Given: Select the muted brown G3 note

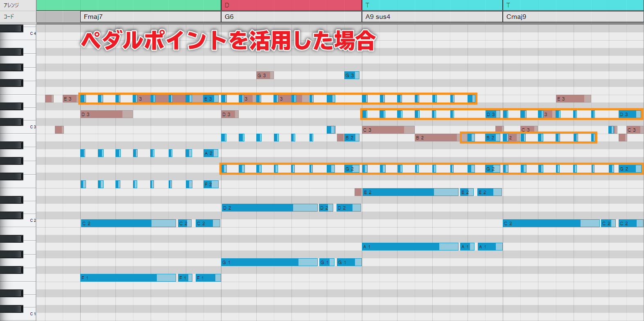Looking at the screenshot, I should pos(265,75).
